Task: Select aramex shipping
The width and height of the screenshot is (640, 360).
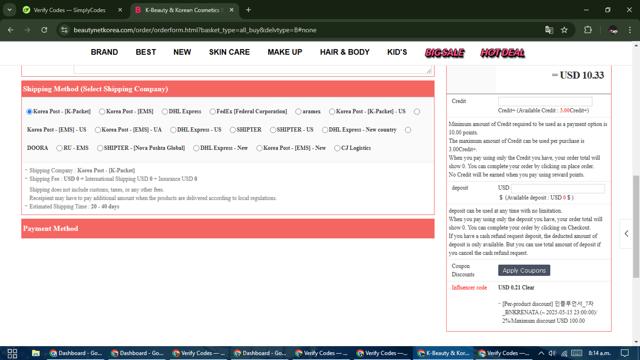Action: [298, 111]
